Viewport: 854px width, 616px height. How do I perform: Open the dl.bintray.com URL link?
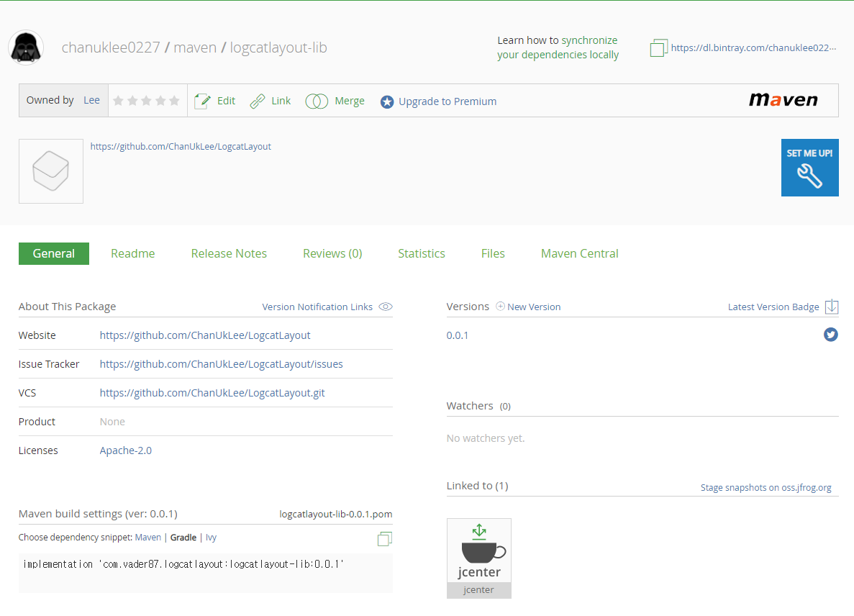coord(753,48)
